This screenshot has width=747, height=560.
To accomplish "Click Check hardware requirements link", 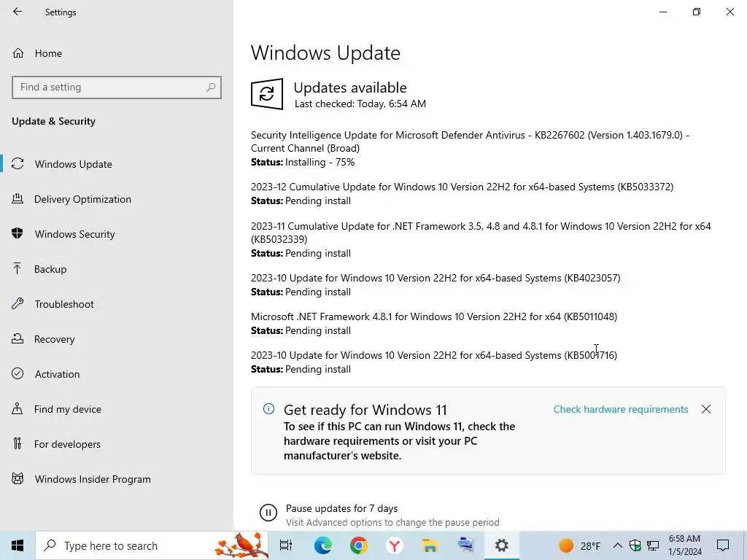I will [621, 409].
